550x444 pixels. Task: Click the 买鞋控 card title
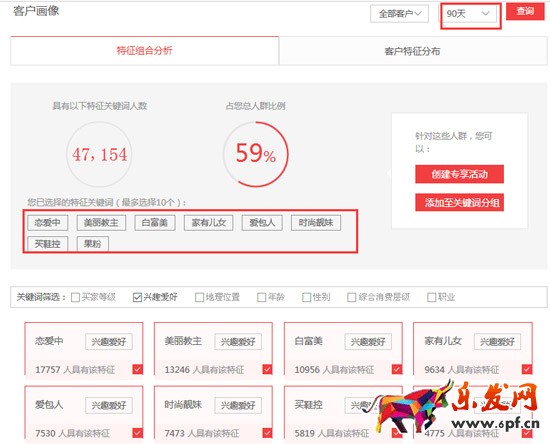click(x=309, y=405)
